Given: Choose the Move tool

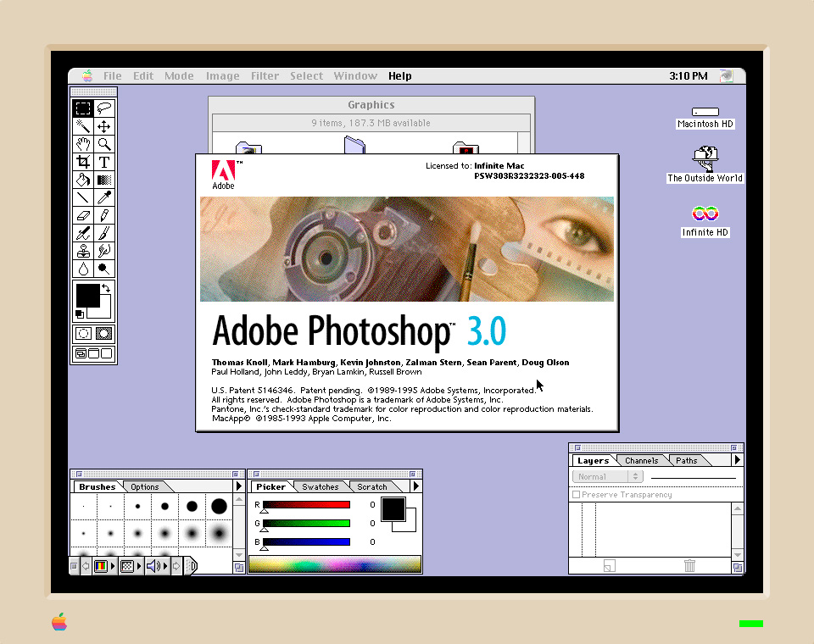Looking at the screenshot, I should (103, 126).
